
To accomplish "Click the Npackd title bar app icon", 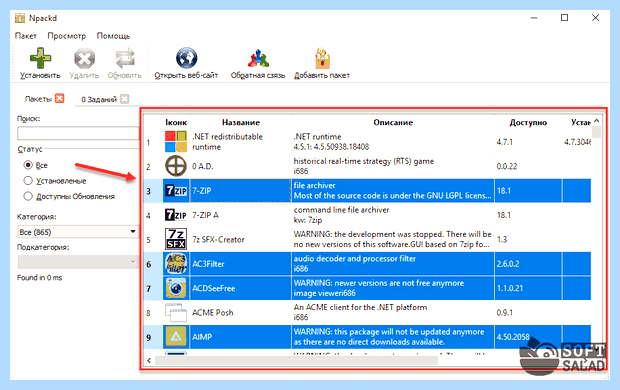I will click(x=20, y=18).
